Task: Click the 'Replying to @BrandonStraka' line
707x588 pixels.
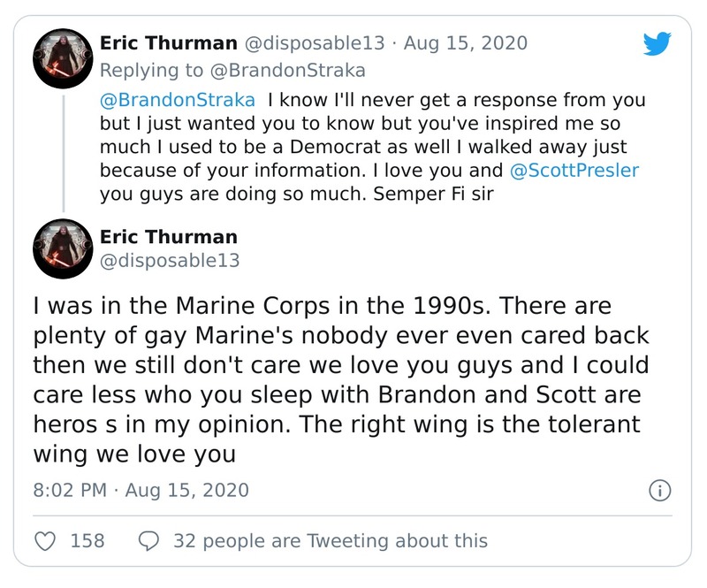Action: [232, 69]
